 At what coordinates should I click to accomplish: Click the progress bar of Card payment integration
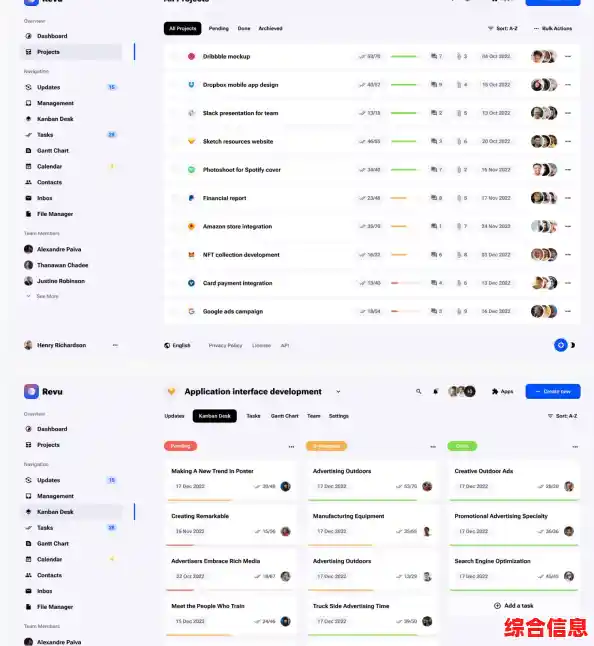(x=405, y=283)
